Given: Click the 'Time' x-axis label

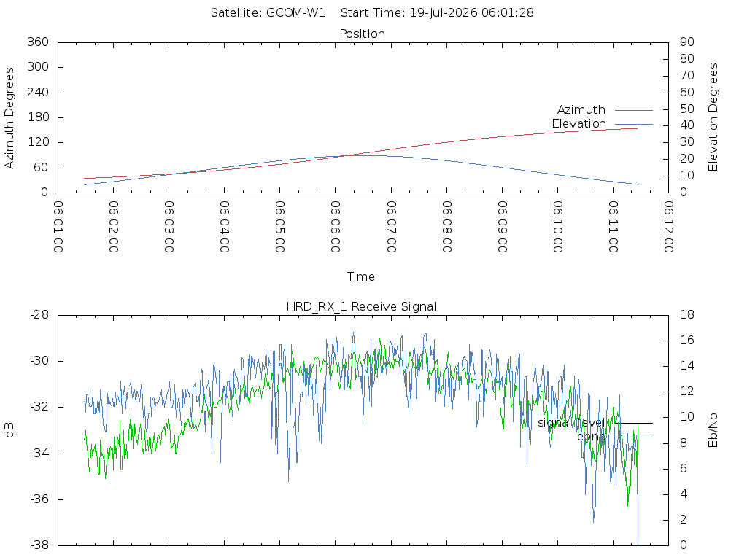Looking at the screenshot, I should [x=360, y=276].
